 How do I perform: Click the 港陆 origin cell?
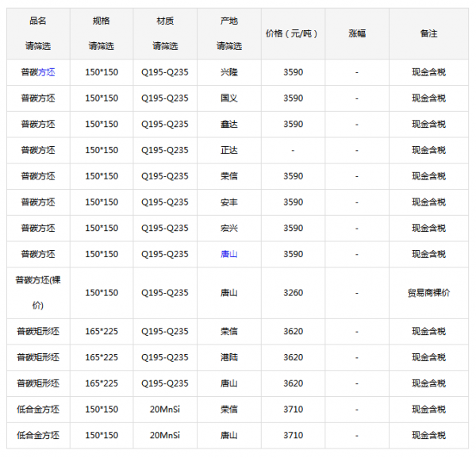229,357
